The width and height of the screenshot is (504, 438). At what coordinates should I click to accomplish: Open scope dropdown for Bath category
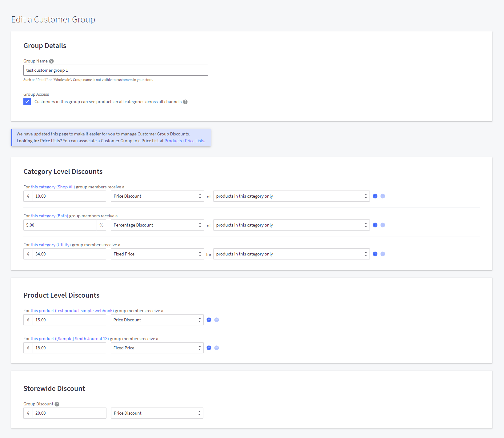[291, 225]
